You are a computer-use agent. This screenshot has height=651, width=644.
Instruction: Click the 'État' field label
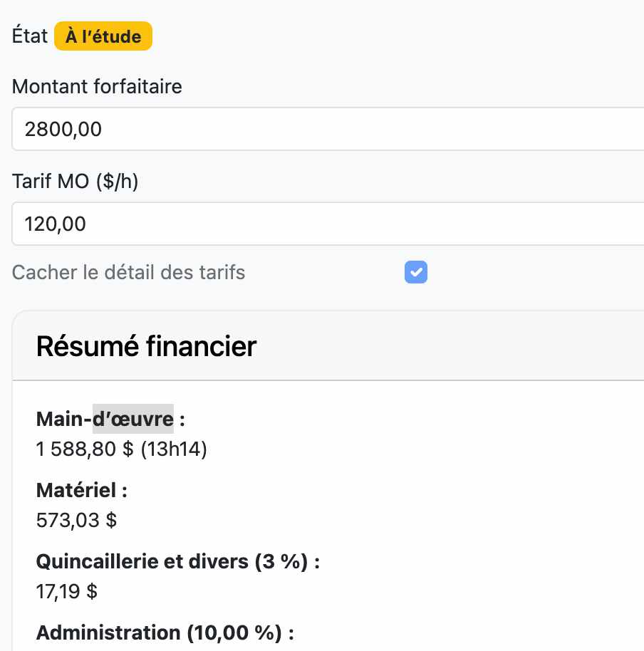coord(28,36)
